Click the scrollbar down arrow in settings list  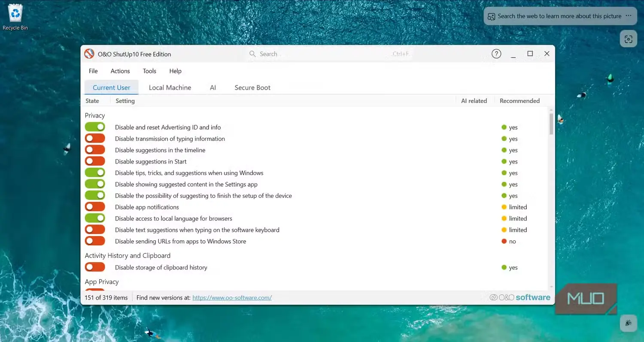pyautogui.click(x=551, y=288)
